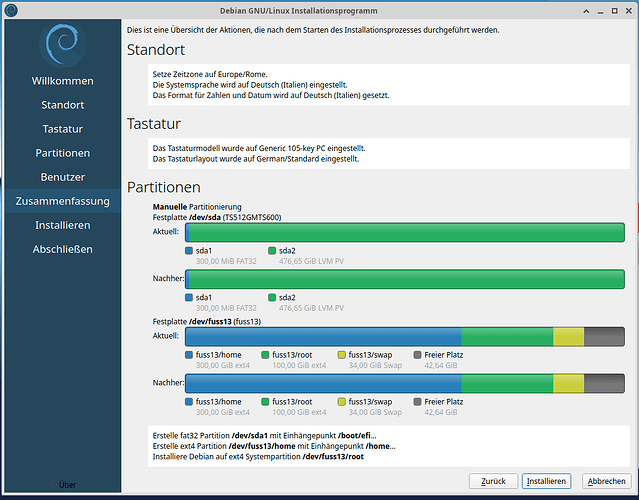The height and width of the screenshot is (500, 639).
Task: Maximize the installer window
Action: click(615, 11)
